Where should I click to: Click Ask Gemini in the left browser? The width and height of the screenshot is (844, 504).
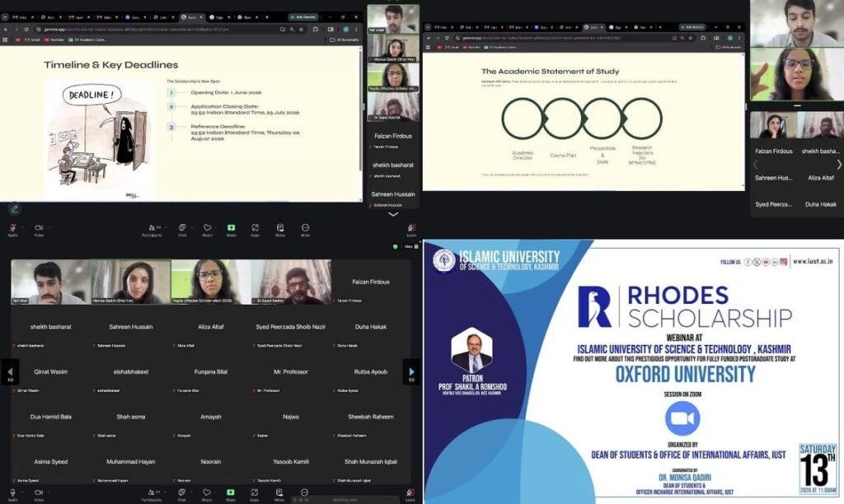pos(303,17)
